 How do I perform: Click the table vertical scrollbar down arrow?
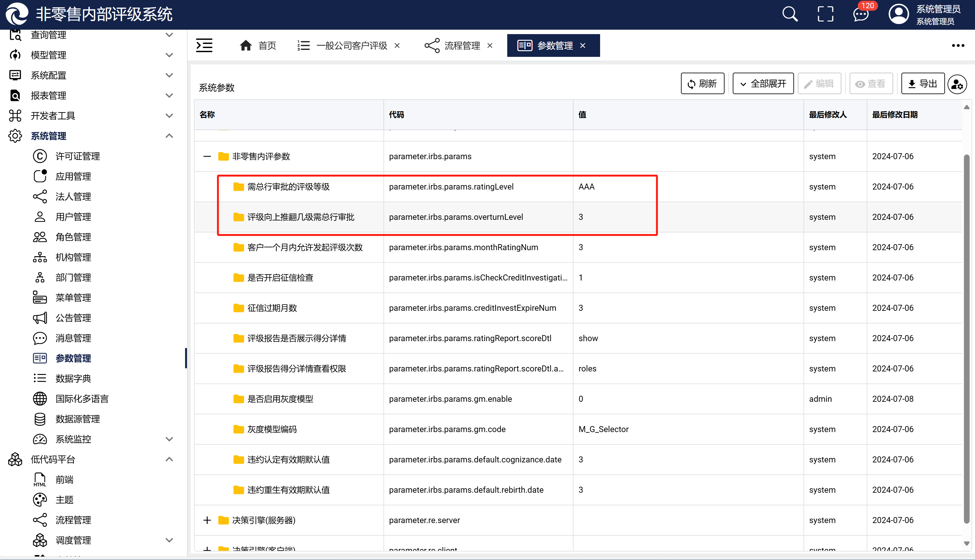click(966, 544)
